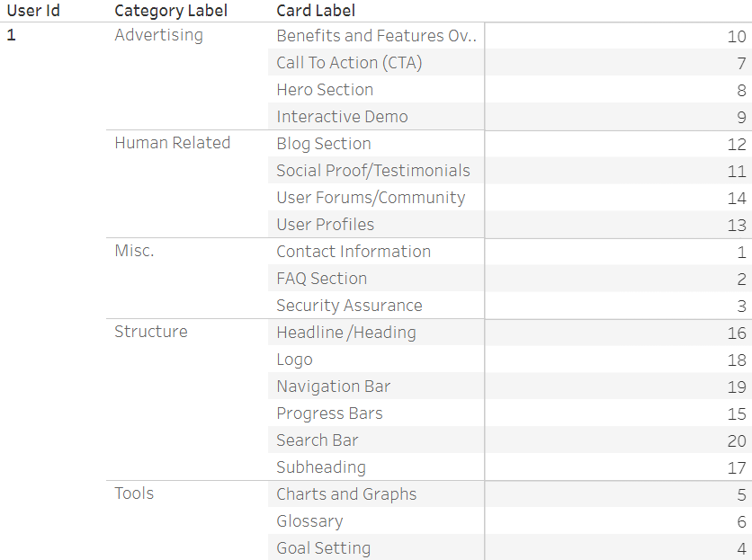Click the User Id column header

(33, 11)
